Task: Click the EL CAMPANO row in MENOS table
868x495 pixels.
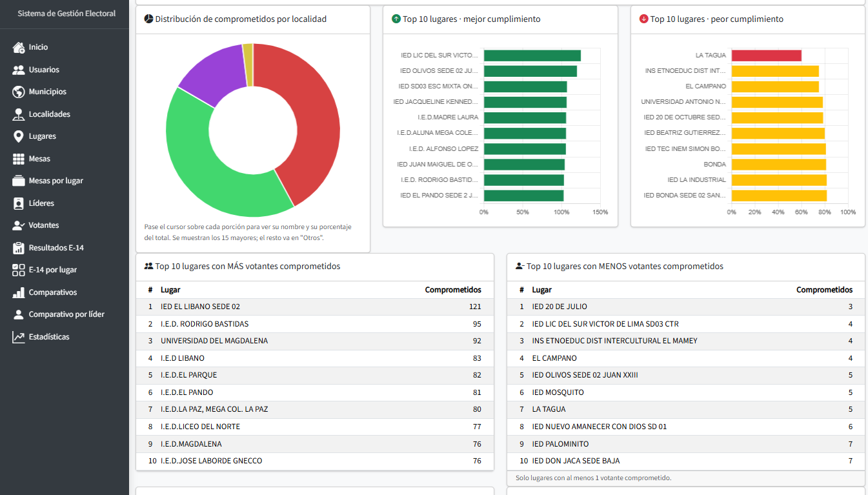Action: [x=686, y=358]
